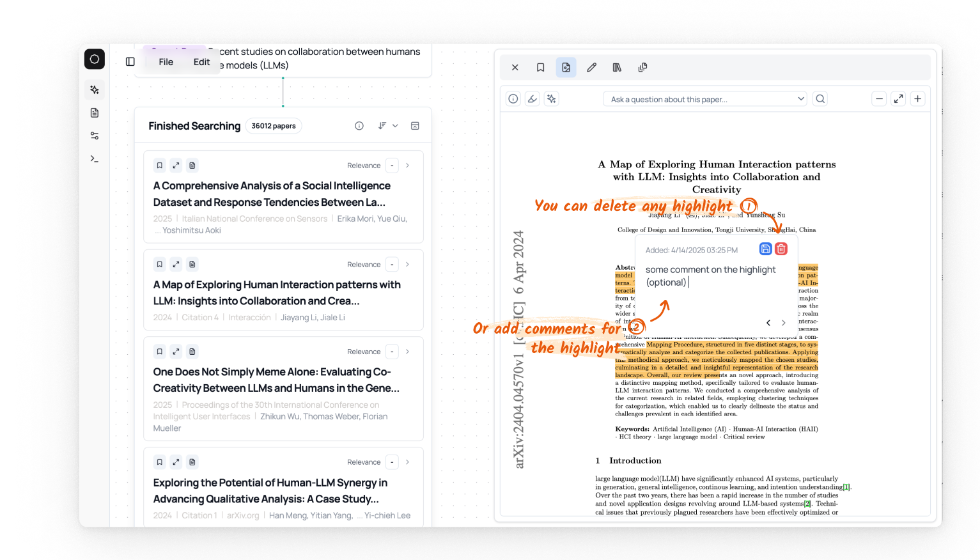Image resolution: width=980 pixels, height=560 pixels.
Task: Select the highlighter tool above the question box
Action: 533,98
